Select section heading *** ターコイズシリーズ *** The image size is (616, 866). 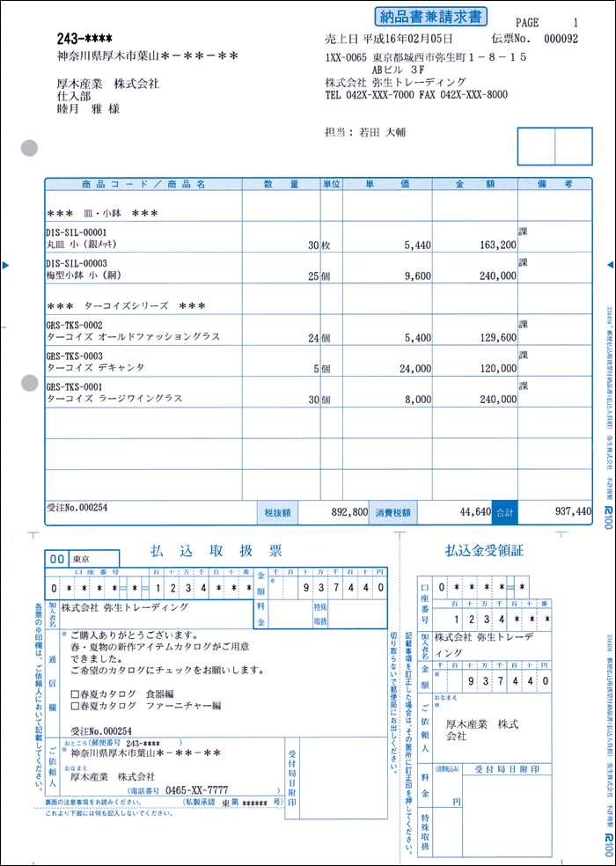click(x=127, y=305)
